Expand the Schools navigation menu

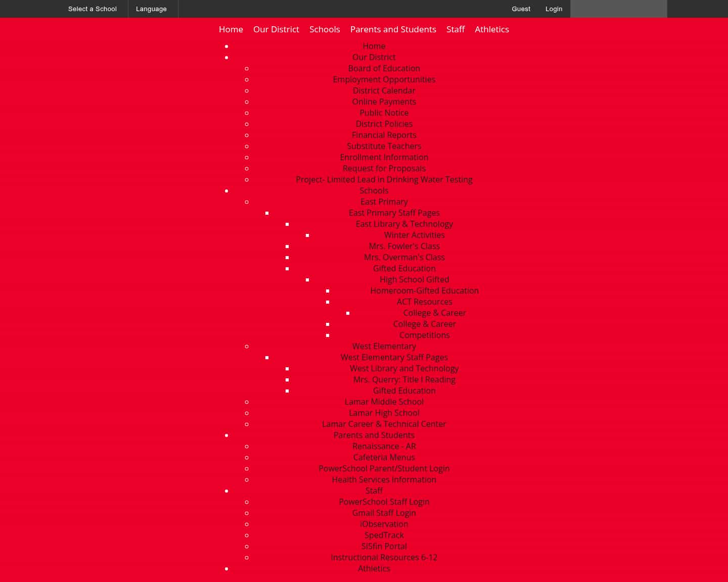pos(325,29)
